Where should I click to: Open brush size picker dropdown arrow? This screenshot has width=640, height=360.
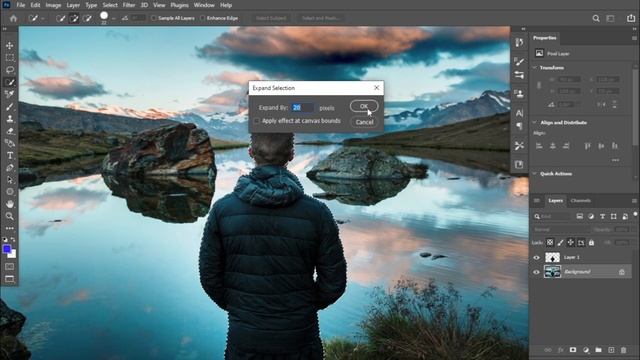(x=113, y=18)
